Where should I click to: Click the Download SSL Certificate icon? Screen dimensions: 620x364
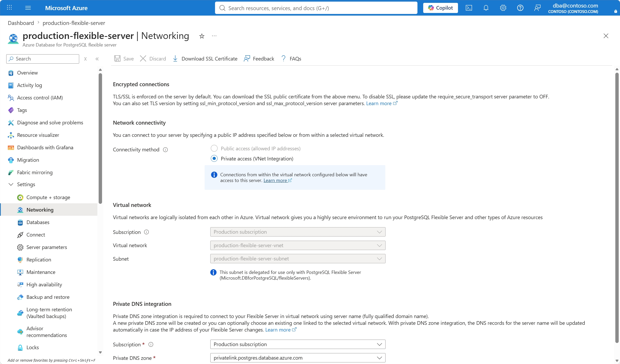click(175, 59)
